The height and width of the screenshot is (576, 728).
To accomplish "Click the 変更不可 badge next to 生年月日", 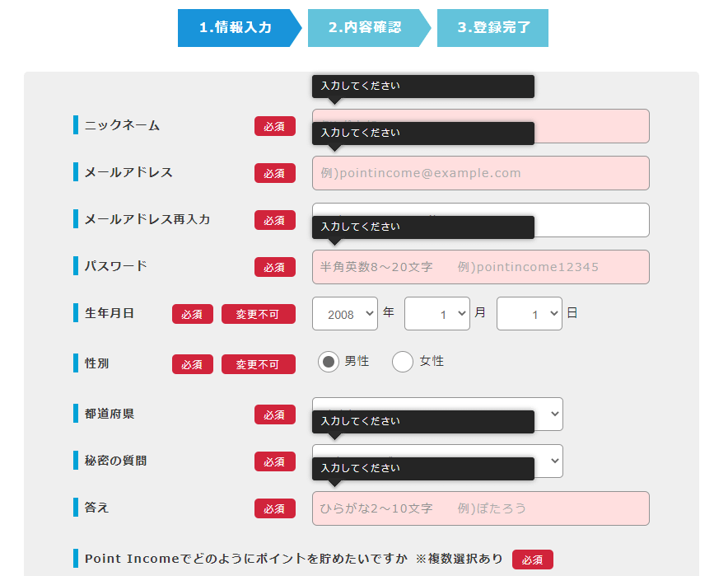I will (x=259, y=314).
